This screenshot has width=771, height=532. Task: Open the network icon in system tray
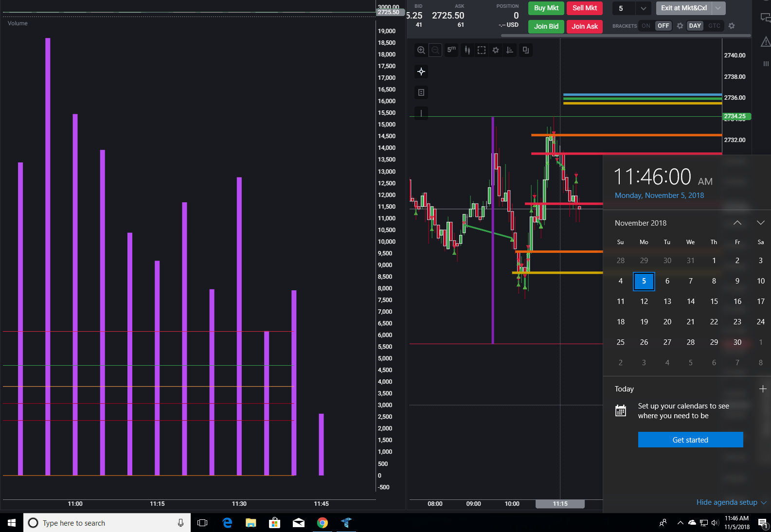tap(704, 523)
